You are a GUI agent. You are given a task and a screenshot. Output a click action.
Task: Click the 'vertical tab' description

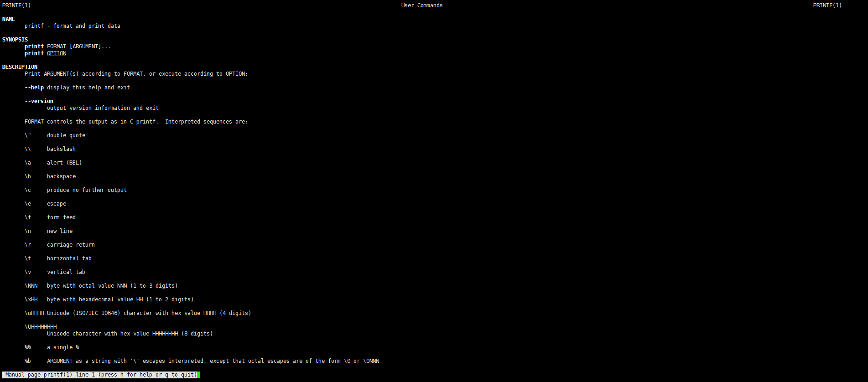66,272
